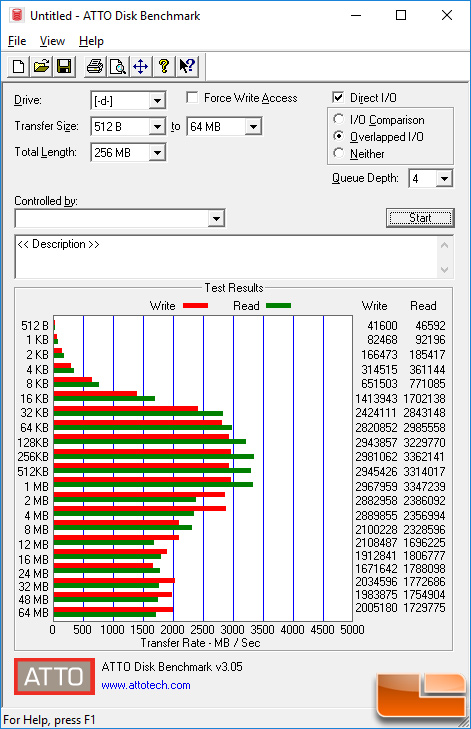The width and height of the screenshot is (471, 729).
Task: Open the File menu
Action: tap(17, 41)
